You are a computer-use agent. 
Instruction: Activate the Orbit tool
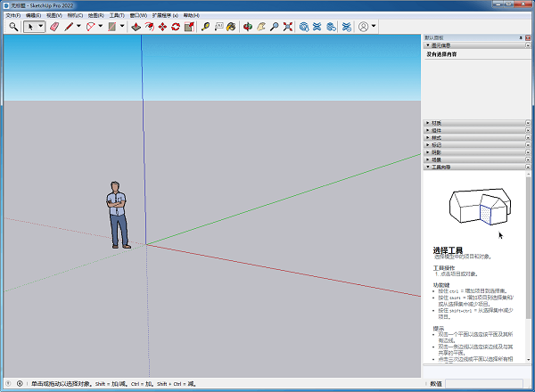pyautogui.click(x=248, y=27)
